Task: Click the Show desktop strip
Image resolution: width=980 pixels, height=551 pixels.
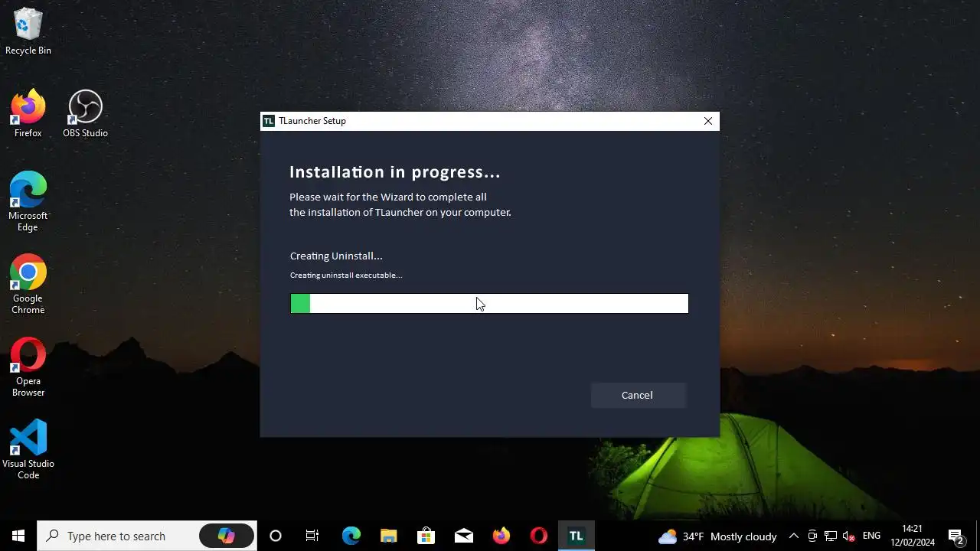Action: click(x=977, y=536)
